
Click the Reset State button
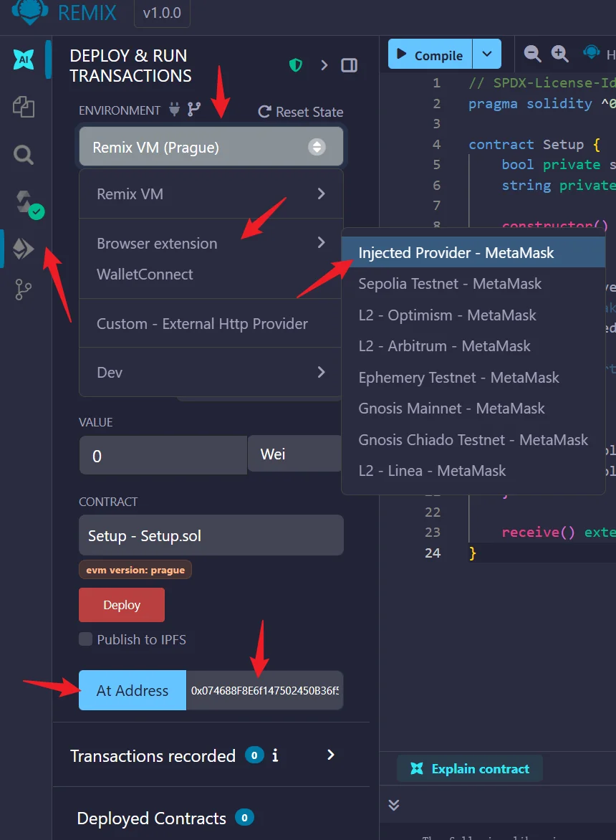click(x=301, y=112)
